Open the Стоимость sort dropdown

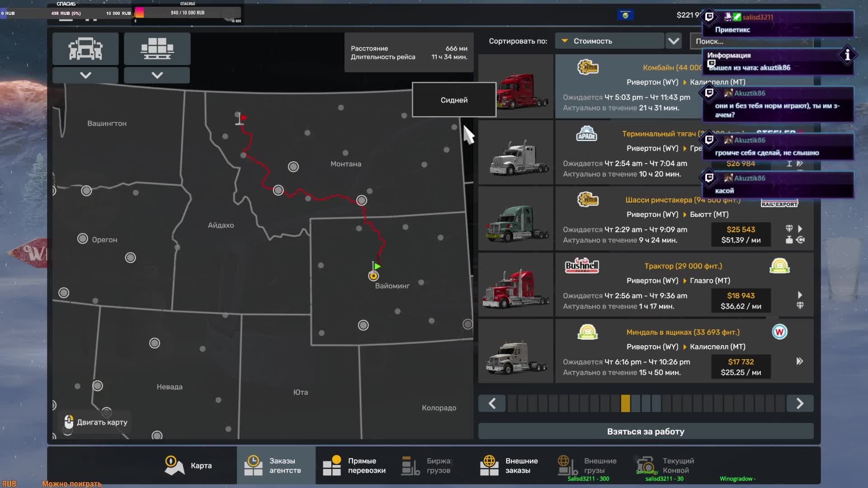[x=609, y=41]
